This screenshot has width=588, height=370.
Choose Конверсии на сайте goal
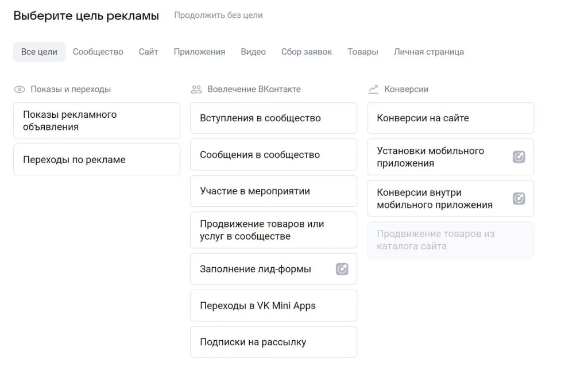click(450, 118)
